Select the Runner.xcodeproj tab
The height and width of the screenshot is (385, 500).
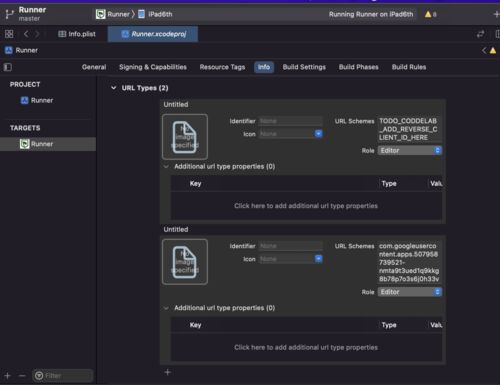[153, 34]
